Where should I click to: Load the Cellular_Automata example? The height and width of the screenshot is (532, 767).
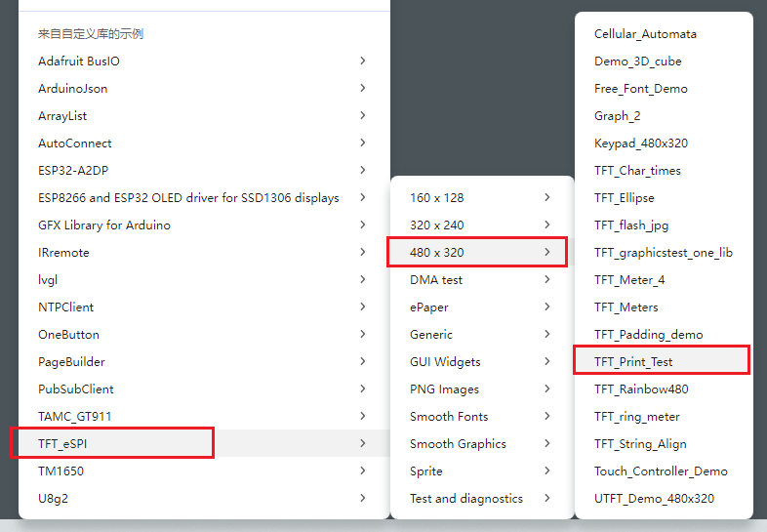(664, 34)
